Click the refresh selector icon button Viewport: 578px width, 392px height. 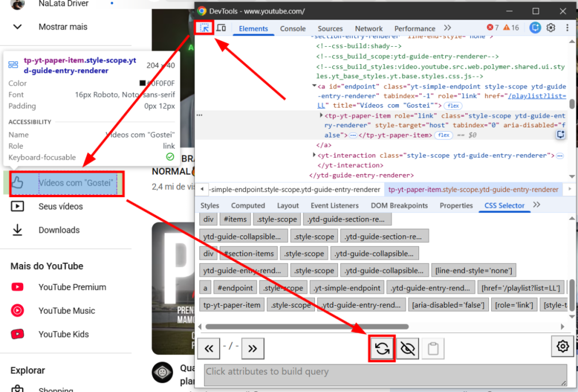tap(382, 348)
